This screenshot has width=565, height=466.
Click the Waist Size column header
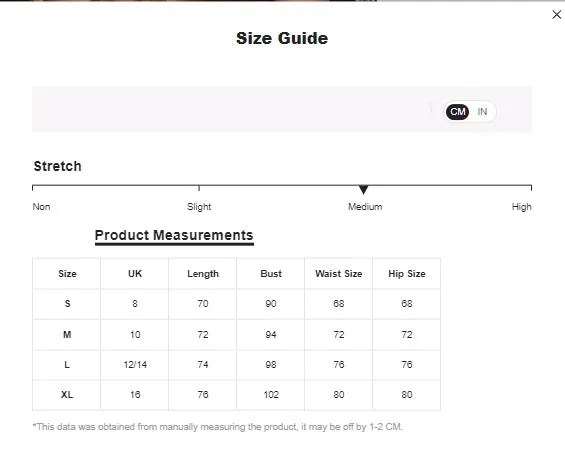(339, 274)
